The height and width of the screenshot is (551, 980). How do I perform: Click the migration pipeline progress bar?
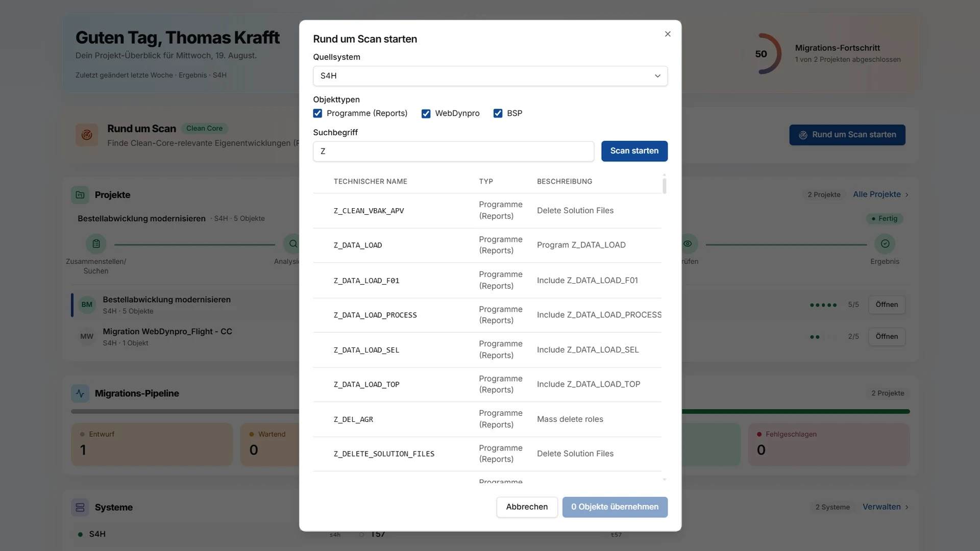point(490,411)
